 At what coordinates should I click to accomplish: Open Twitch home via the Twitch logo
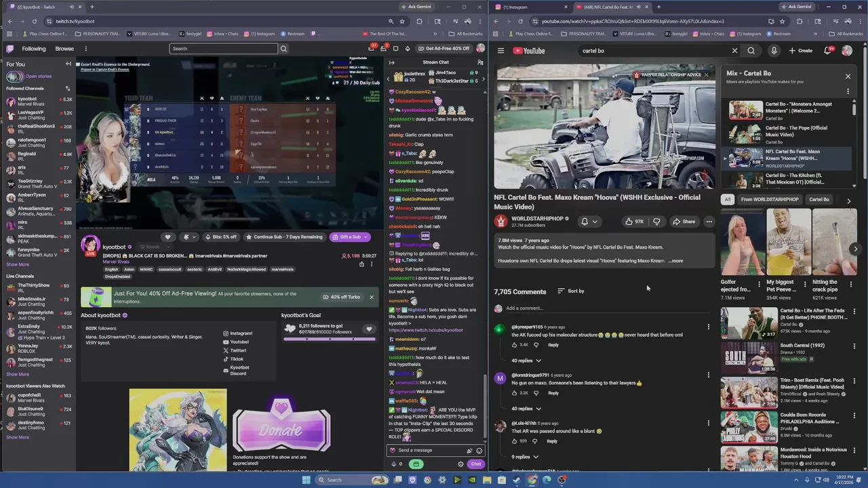(10, 49)
